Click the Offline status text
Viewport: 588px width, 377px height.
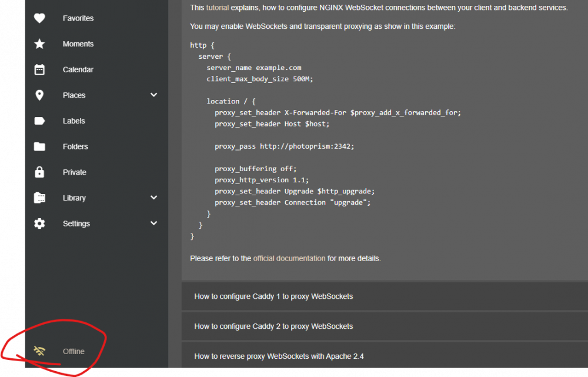[73, 351]
